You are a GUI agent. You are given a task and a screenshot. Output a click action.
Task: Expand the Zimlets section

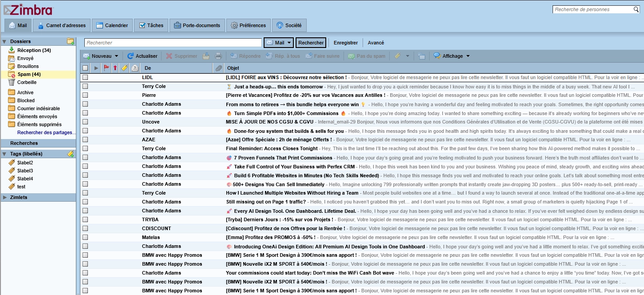[5, 197]
